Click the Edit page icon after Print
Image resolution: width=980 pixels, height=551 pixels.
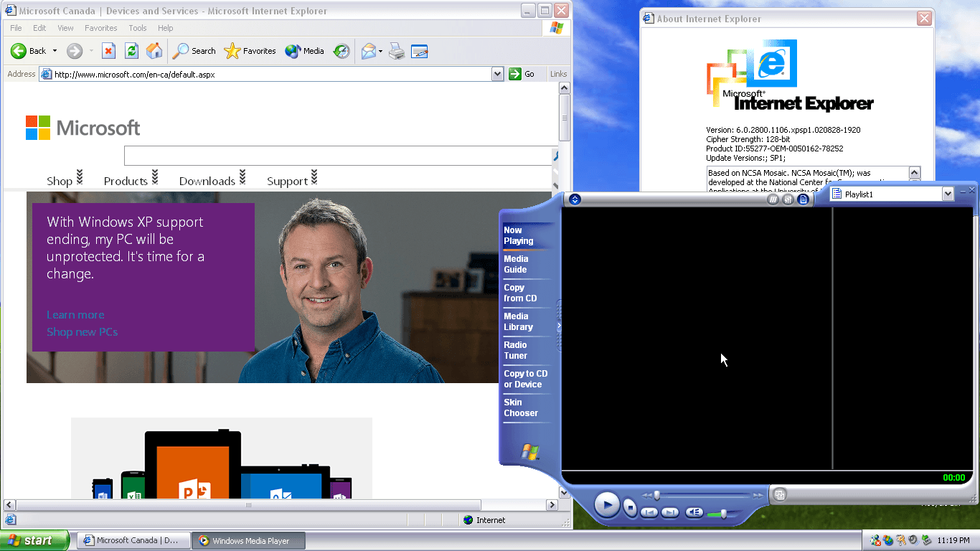(x=420, y=51)
